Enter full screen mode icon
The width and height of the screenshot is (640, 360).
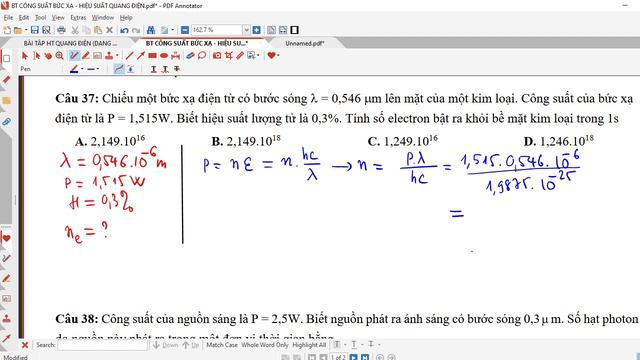click(295, 30)
